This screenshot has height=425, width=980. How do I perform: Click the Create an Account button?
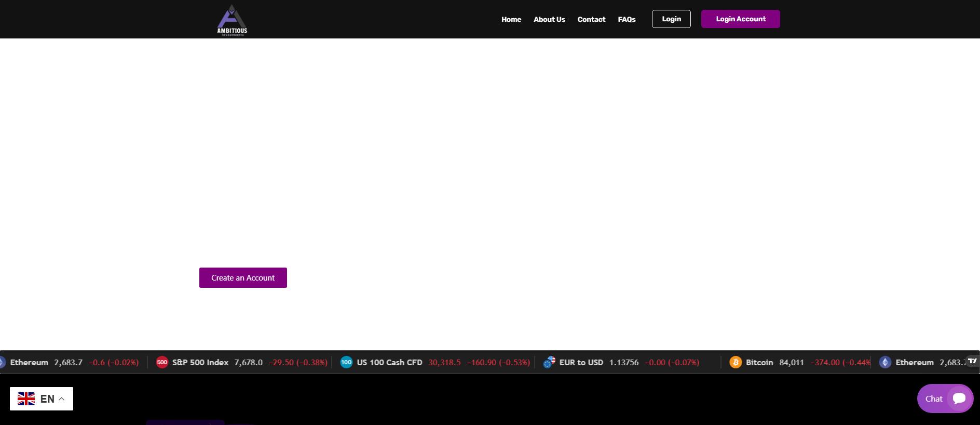pos(243,277)
